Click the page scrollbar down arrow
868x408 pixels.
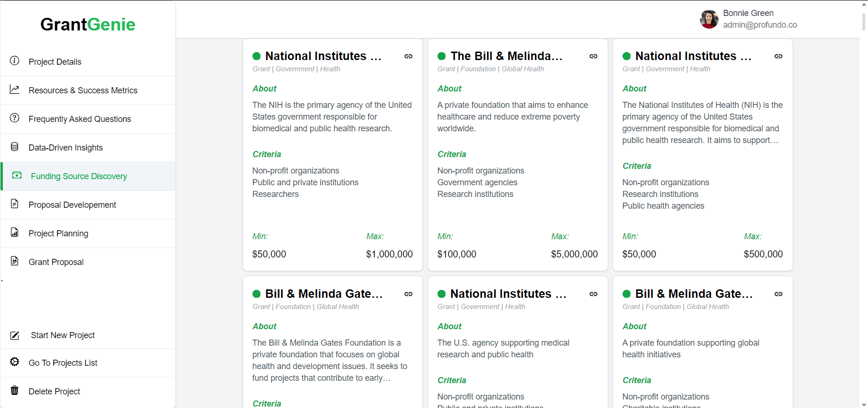click(x=864, y=404)
